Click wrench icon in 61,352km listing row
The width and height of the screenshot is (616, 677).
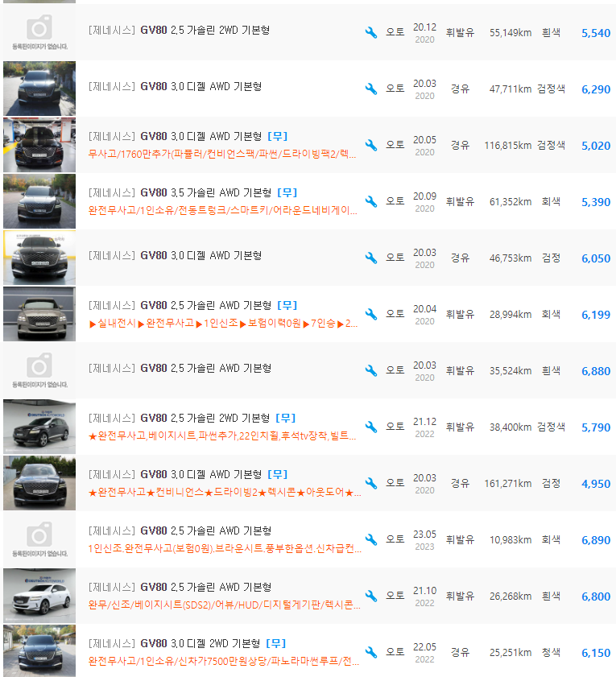click(371, 201)
